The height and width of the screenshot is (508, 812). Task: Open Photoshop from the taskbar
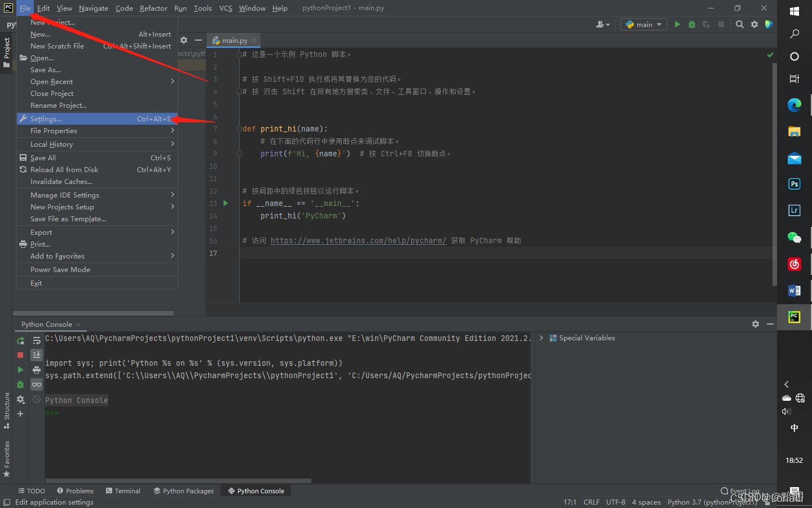tap(795, 184)
